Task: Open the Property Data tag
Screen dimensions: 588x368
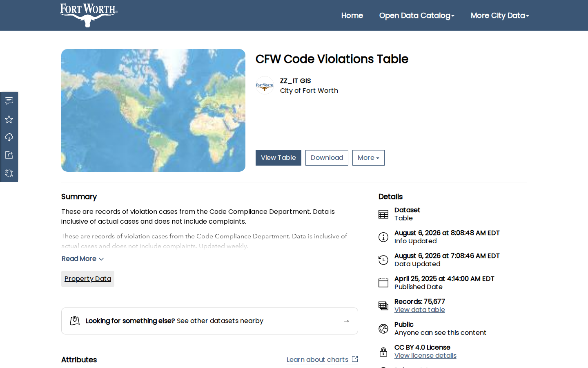Action: click(x=88, y=279)
